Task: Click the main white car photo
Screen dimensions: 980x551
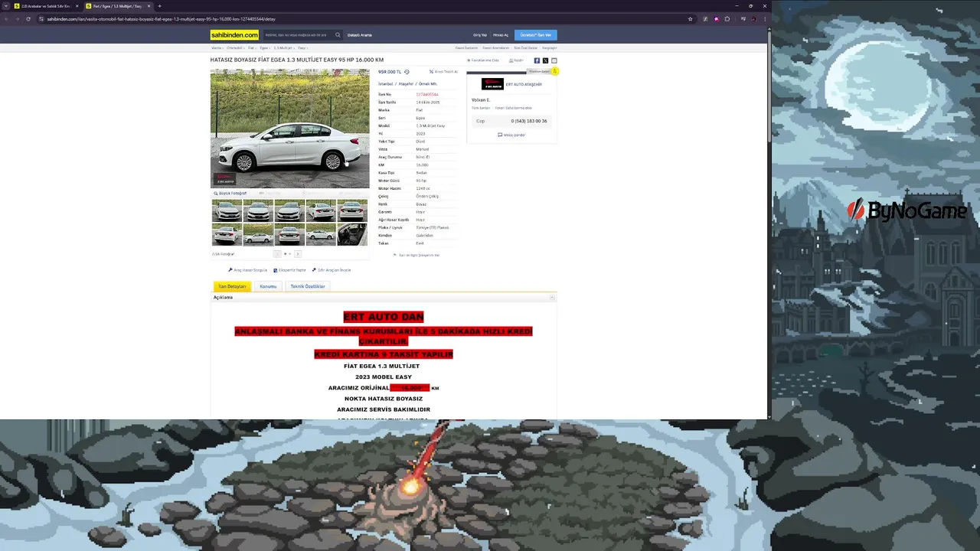Action: pyautogui.click(x=290, y=129)
